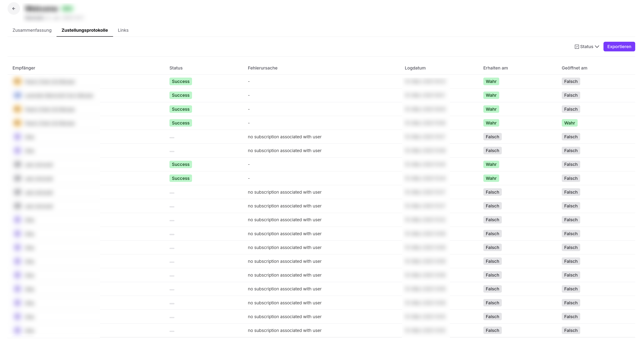The height and width of the screenshot is (339, 644).
Task: Open the Links tab
Action: [123, 30]
